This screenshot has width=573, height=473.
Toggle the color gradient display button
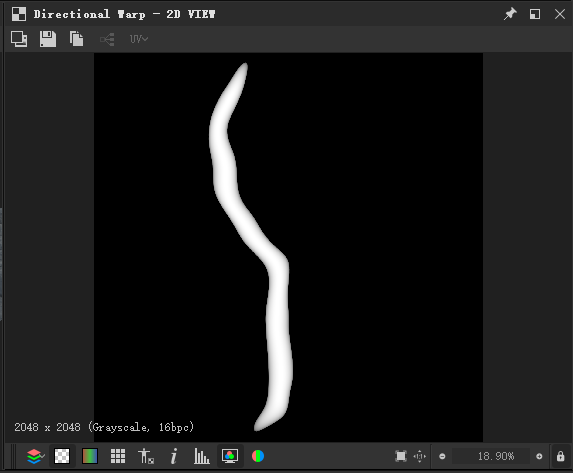pyautogui.click(x=90, y=456)
